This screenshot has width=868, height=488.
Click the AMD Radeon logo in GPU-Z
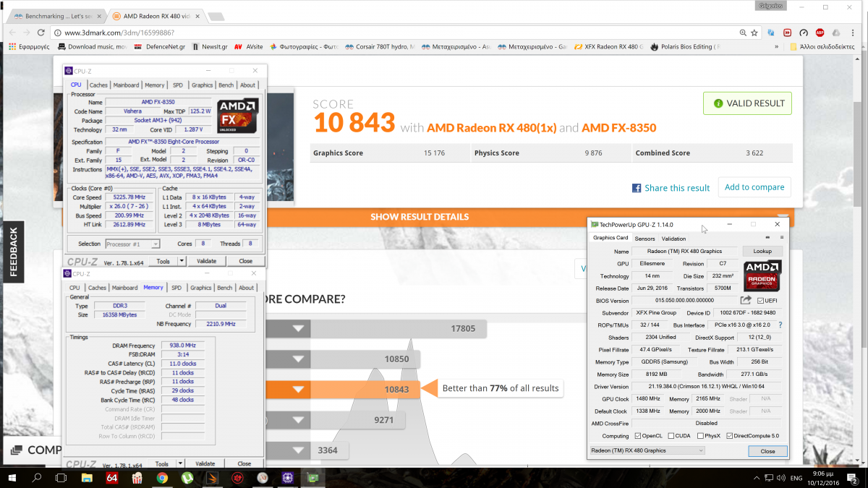coord(762,275)
